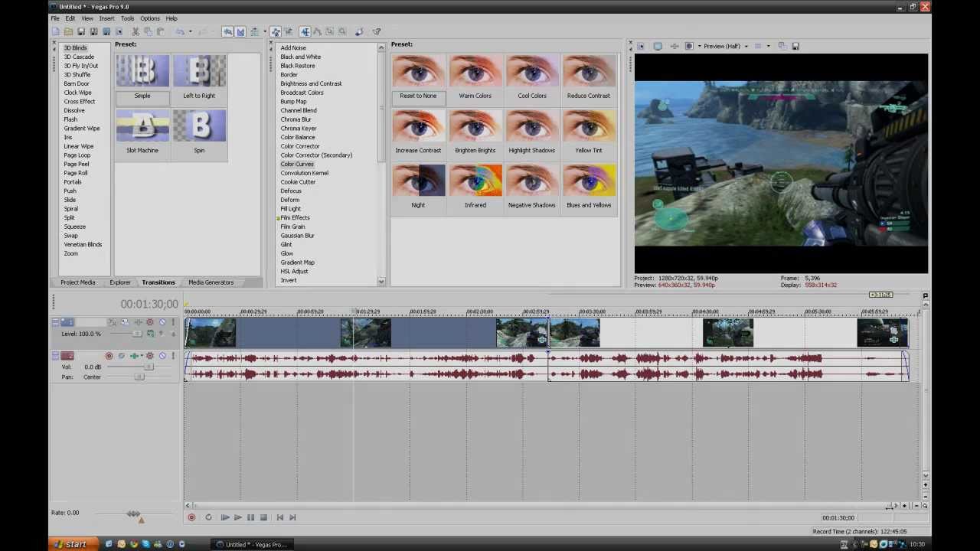Click the Stop transport button
This screenshot has height=551, width=980.
263,517
